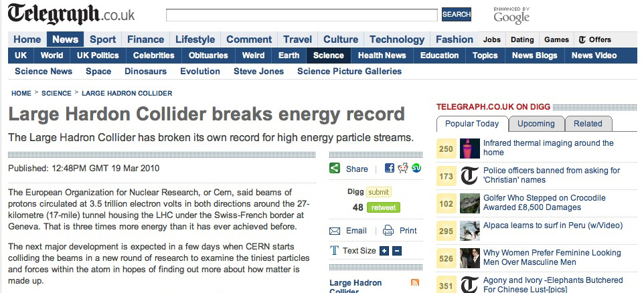The width and height of the screenshot is (644, 293).
Task: Open feminine looking men story thumbnail
Action: 470,258
